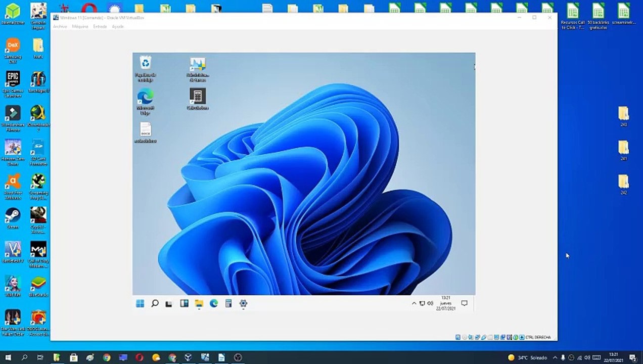Open the Windows 11 Start button in guest
The image size is (643, 364).
[x=140, y=303]
